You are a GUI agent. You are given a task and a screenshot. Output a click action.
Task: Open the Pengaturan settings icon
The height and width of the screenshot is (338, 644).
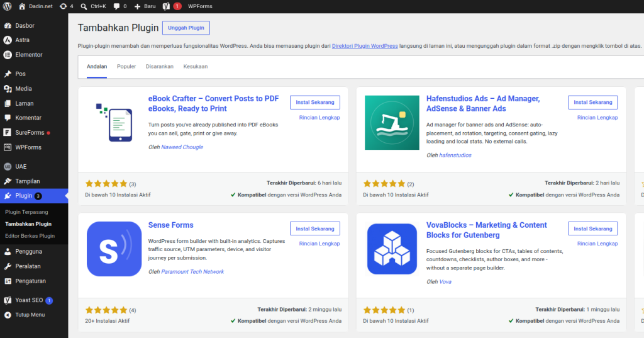point(8,281)
